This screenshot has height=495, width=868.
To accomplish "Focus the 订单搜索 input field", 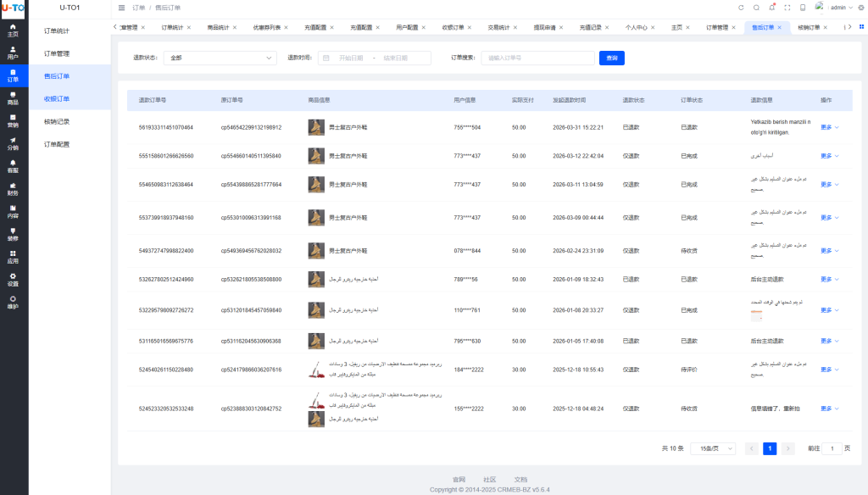I will [x=537, y=58].
